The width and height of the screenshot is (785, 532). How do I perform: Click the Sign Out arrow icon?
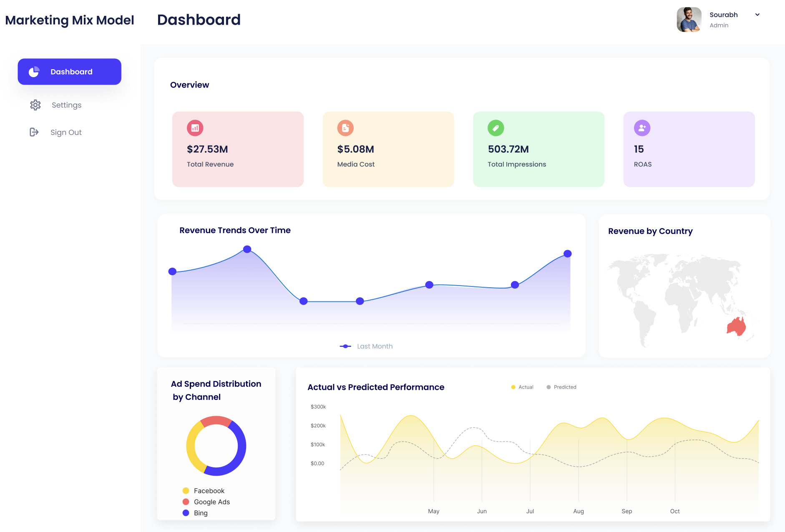click(34, 132)
